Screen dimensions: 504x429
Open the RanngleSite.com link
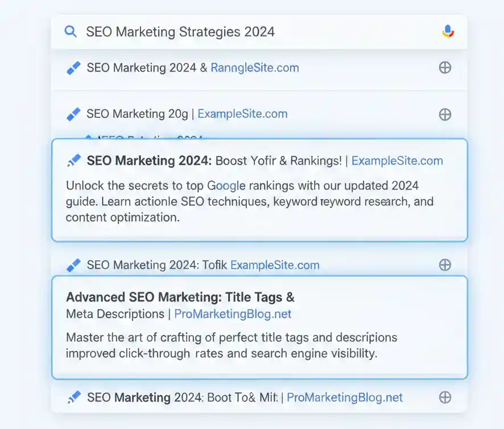254,68
